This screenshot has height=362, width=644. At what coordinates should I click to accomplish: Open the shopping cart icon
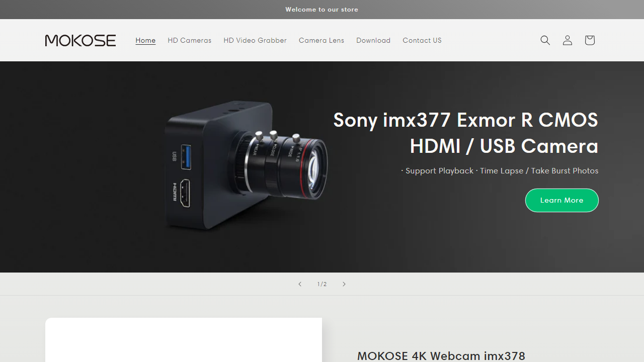590,40
